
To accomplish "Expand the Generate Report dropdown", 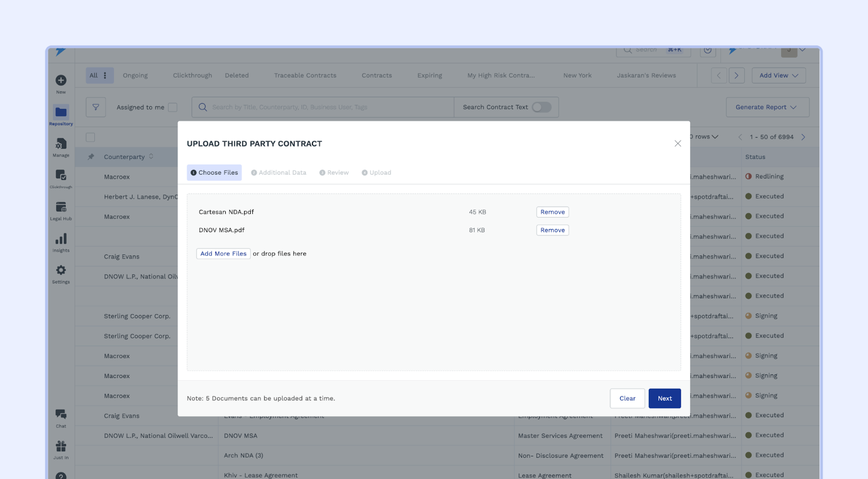I will point(767,107).
